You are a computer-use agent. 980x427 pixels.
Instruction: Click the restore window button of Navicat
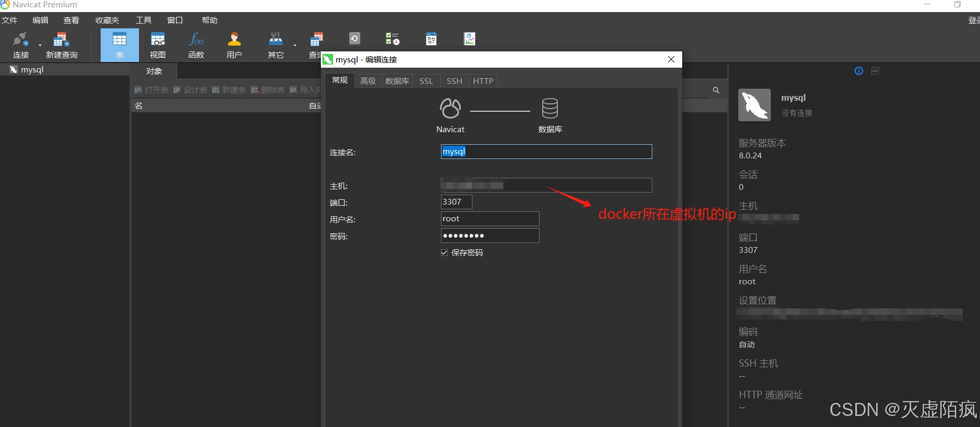point(957,4)
